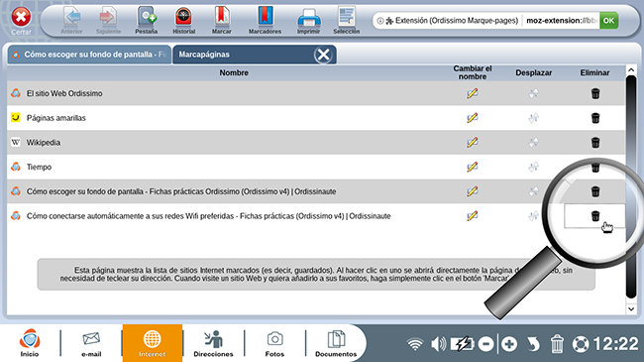Click the scrollbar up arrow

click(631, 70)
